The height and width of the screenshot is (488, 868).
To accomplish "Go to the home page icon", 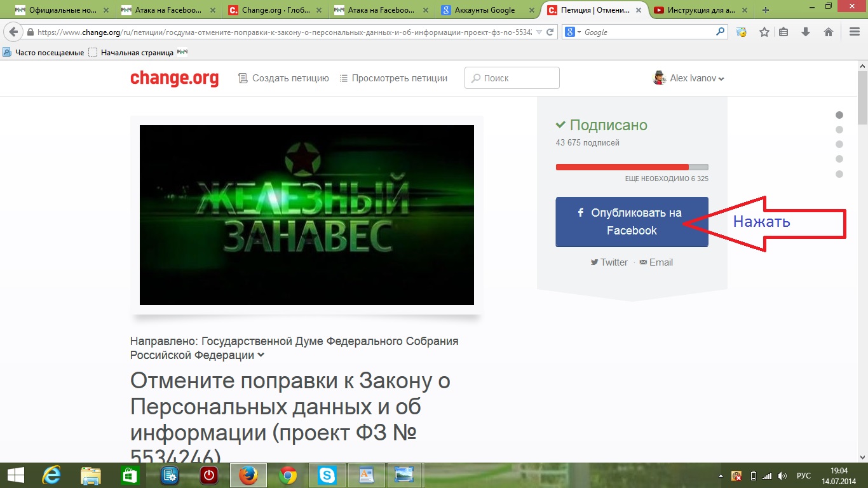I will click(x=829, y=32).
